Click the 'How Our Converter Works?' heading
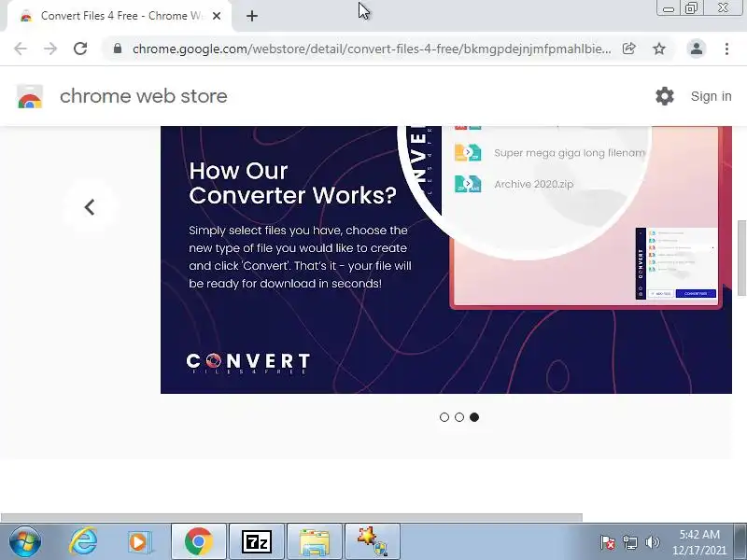This screenshot has height=560, width=747. [x=292, y=183]
